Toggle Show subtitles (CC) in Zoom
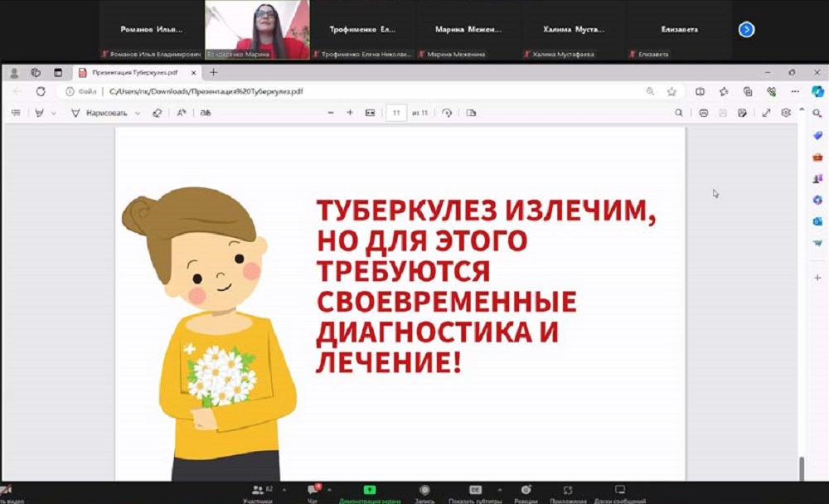The width and height of the screenshot is (829, 504). point(475,491)
